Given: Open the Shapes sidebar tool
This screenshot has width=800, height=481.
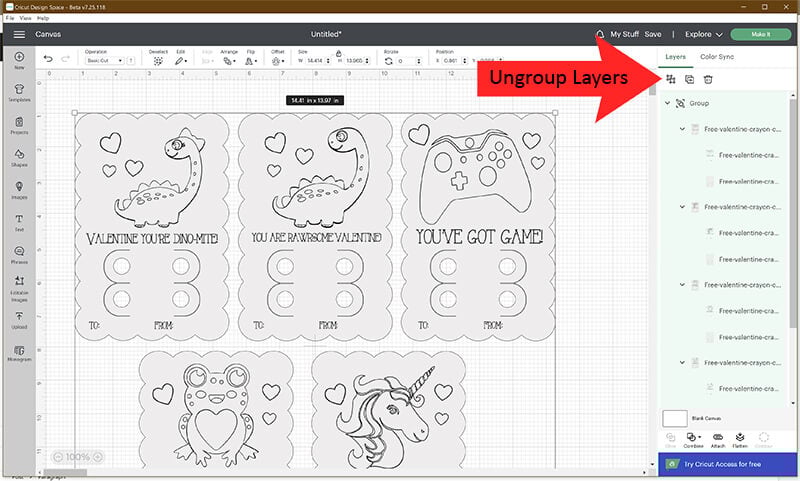Looking at the screenshot, I should coord(19,158).
